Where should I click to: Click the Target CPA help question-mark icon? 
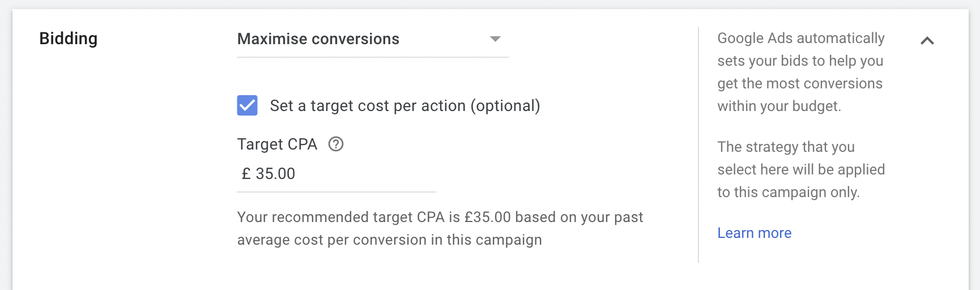[x=336, y=144]
